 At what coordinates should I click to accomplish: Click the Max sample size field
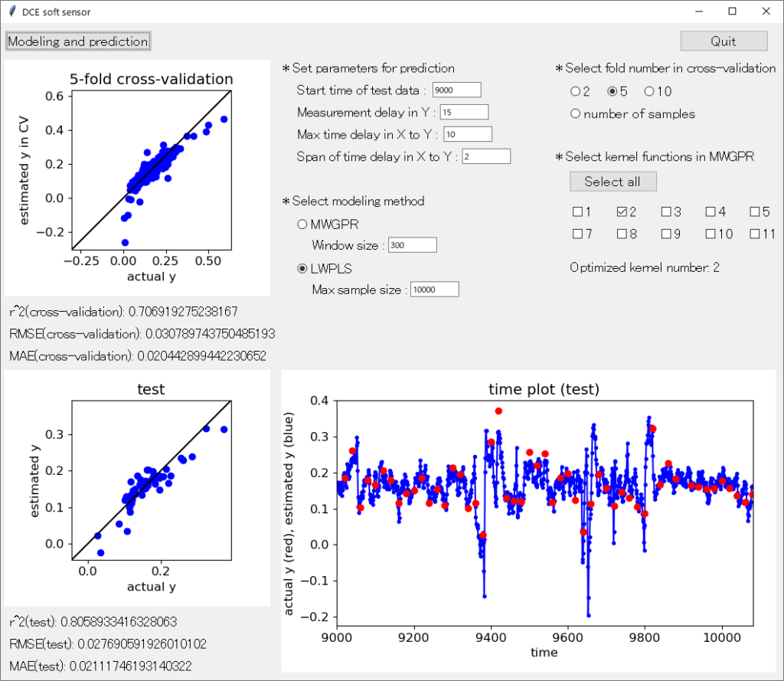pos(435,290)
